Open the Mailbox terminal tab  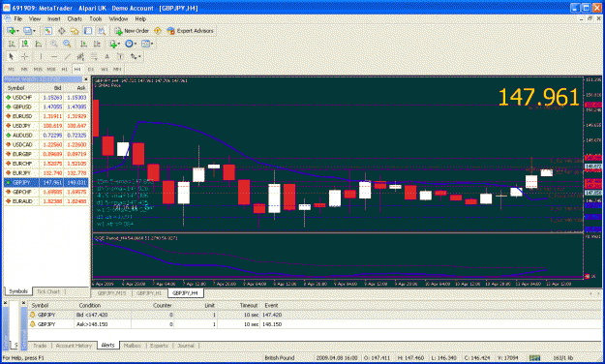132,346
